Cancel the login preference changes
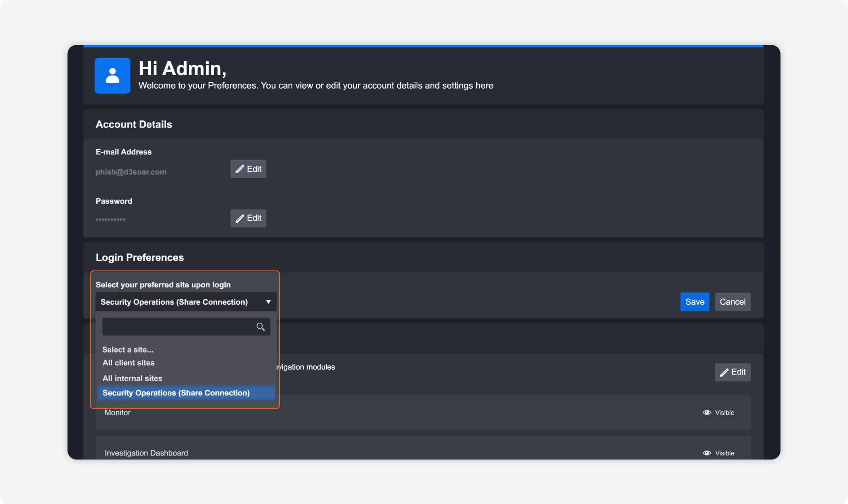Image resolution: width=848 pixels, height=504 pixels. (x=732, y=302)
